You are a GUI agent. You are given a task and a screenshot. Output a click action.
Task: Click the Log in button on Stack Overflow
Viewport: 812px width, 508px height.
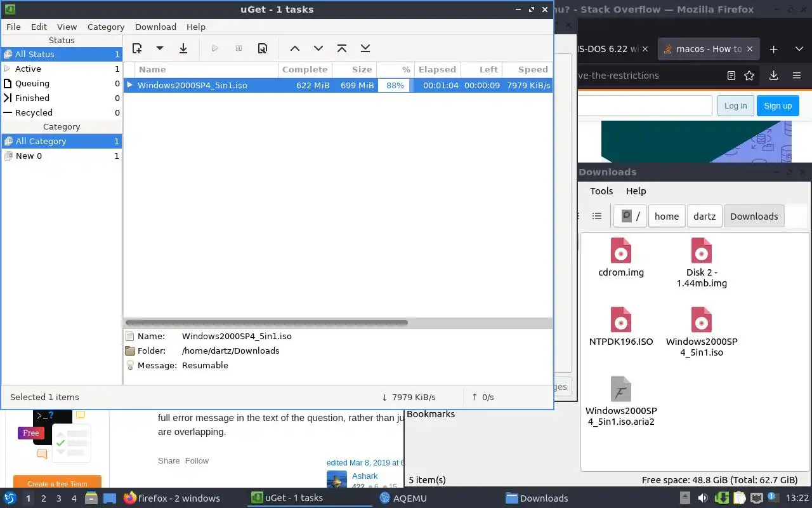tap(735, 106)
